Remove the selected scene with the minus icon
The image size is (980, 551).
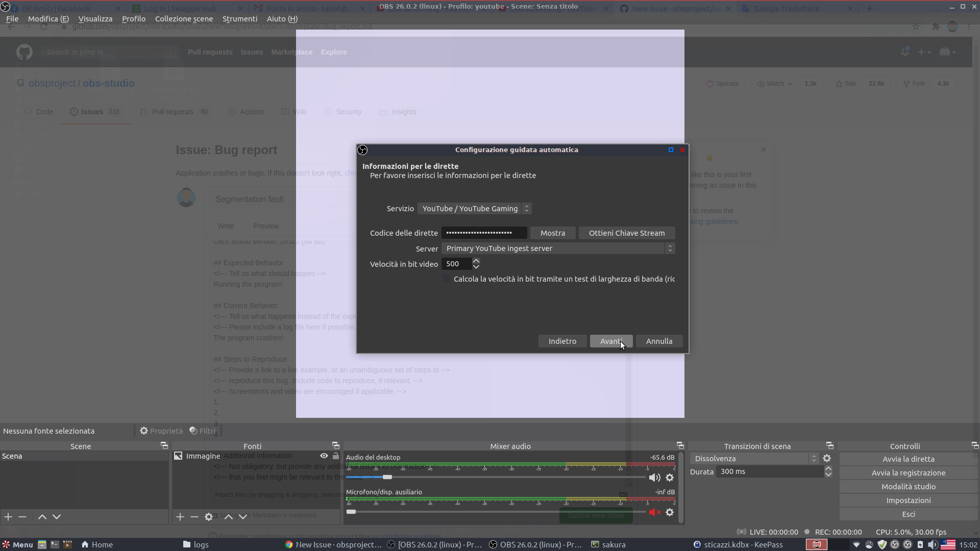[22, 517]
